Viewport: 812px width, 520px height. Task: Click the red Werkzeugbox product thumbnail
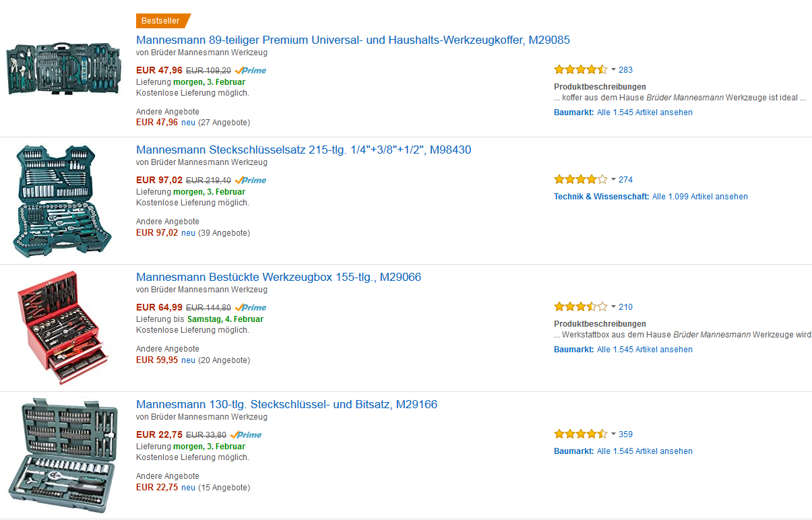point(60,327)
